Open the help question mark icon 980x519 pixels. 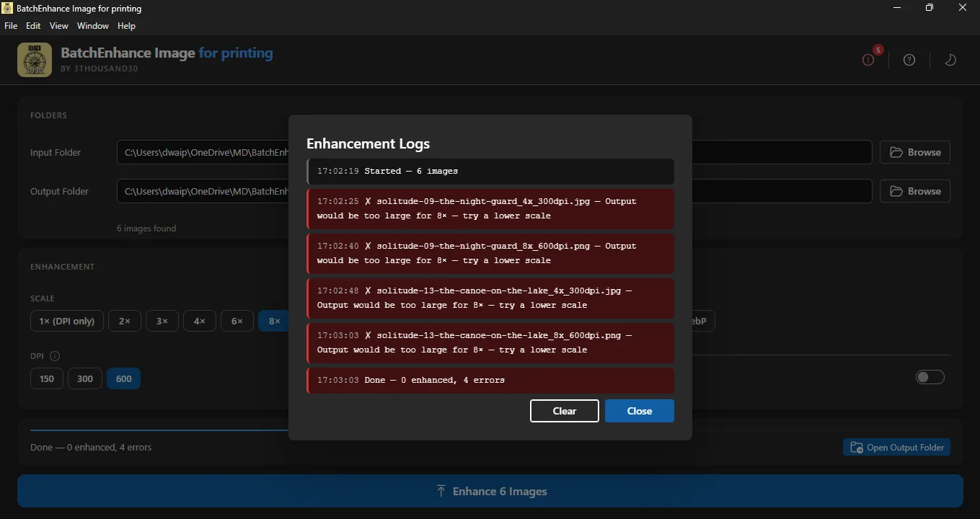(909, 60)
